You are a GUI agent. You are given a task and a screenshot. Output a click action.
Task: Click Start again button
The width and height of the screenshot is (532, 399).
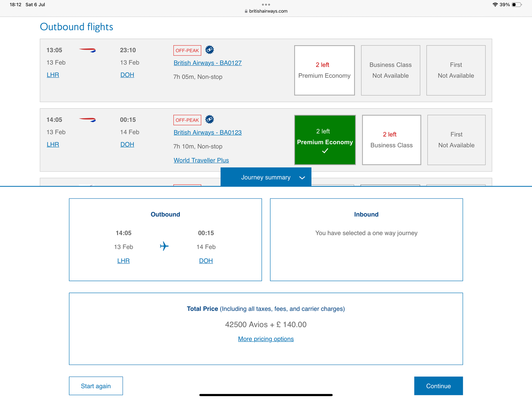[x=96, y=386]
